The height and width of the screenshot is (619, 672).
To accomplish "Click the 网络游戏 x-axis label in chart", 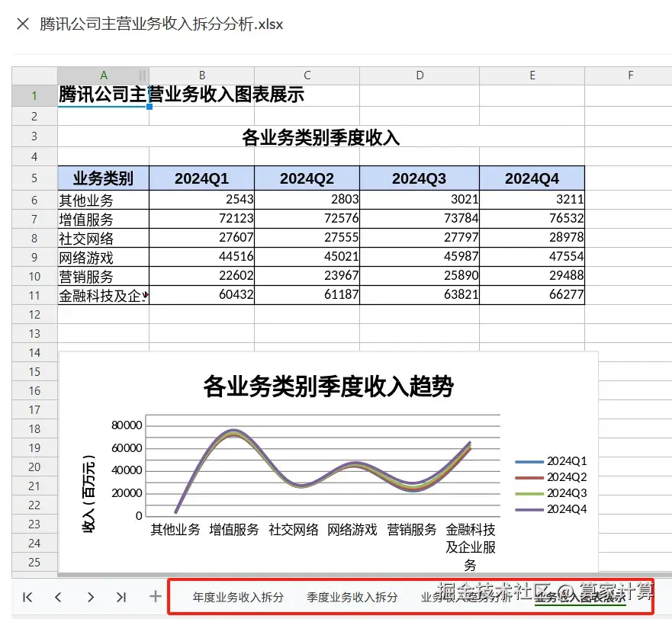I will point(352,530).
